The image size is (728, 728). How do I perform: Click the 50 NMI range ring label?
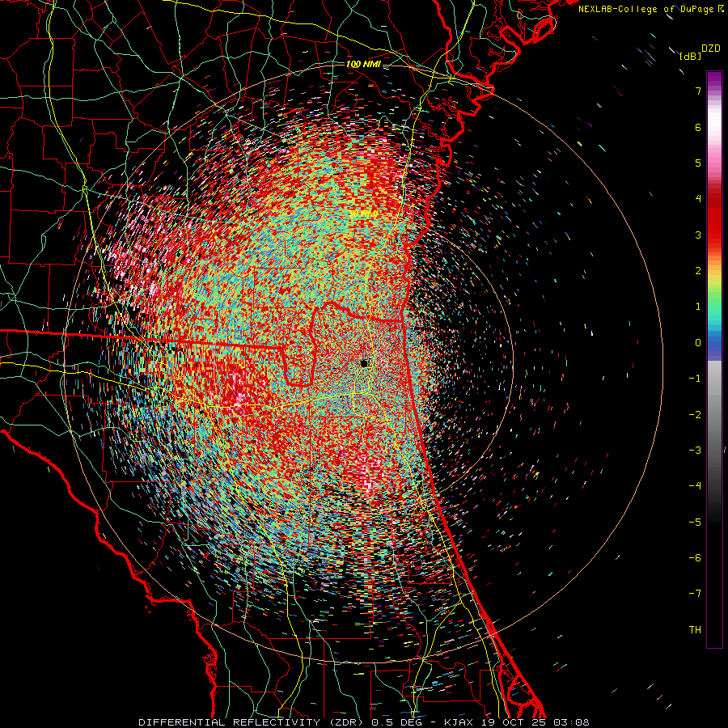point(363,213)
